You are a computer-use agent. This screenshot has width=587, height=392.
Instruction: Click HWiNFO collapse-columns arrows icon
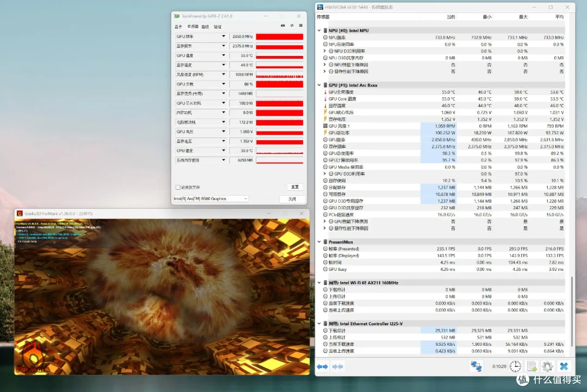[338, 366]
